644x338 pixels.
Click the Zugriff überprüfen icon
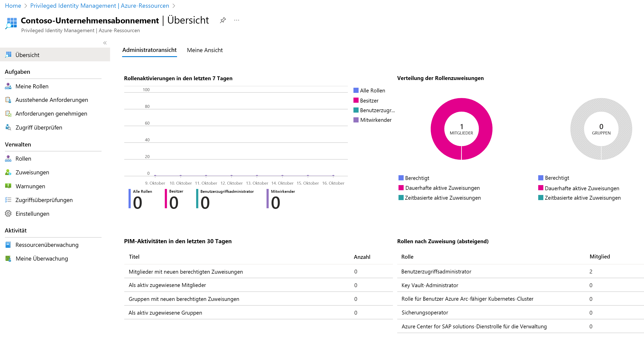[x=8, y=127]
